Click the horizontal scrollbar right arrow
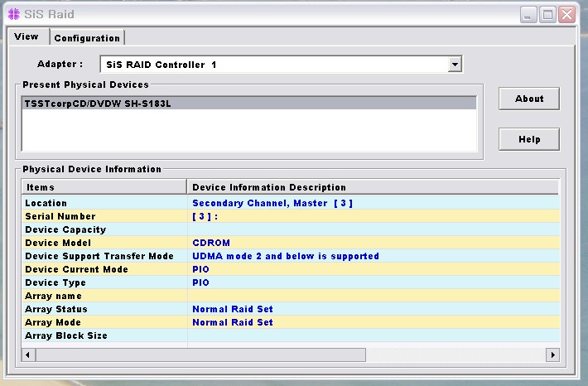The image size is (588, 386). click(552, 355)
